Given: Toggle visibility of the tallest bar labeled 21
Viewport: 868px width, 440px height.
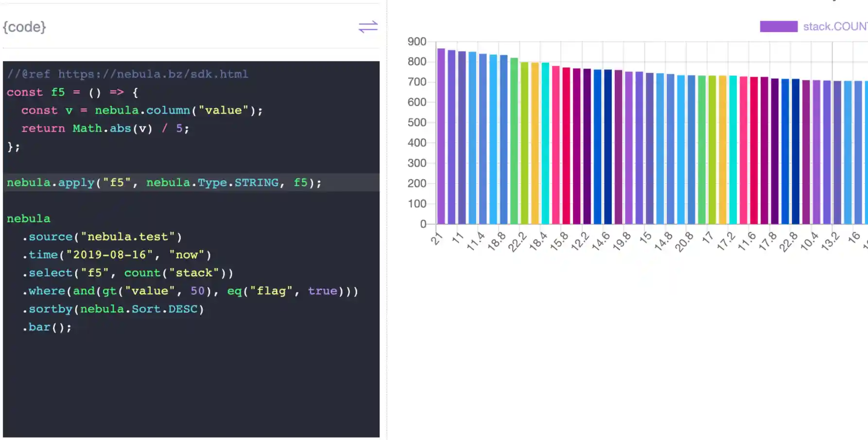Looking at the screenshot, I should [440, 136].
